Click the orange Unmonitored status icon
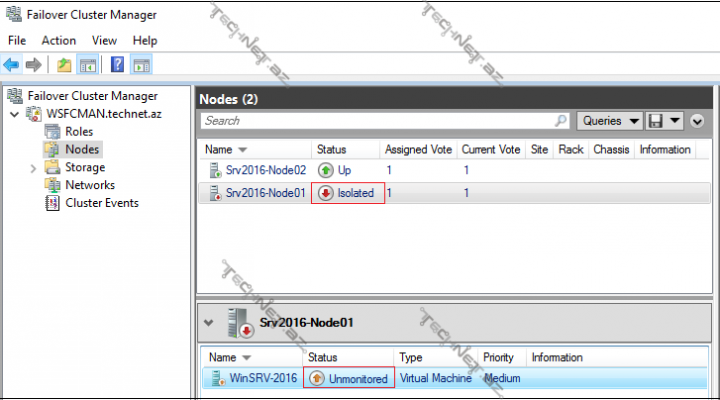The image size is (720, 400). click(318, 379)
